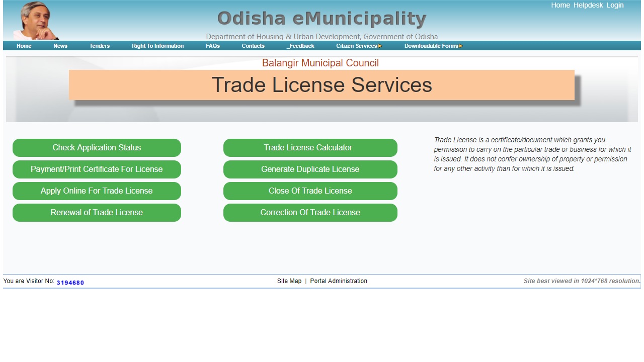This screenshot has width=644, height=362.
Task: Select Correction Of Trade License
Action: [x=310, y=213]
